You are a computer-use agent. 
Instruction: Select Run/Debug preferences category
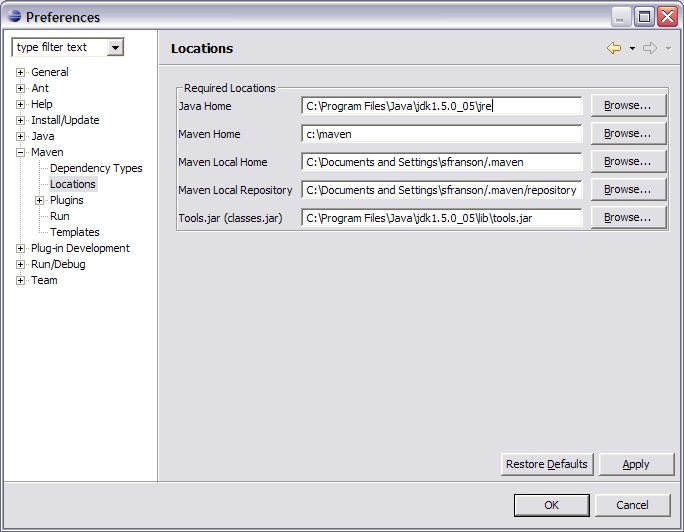[58, 264]
